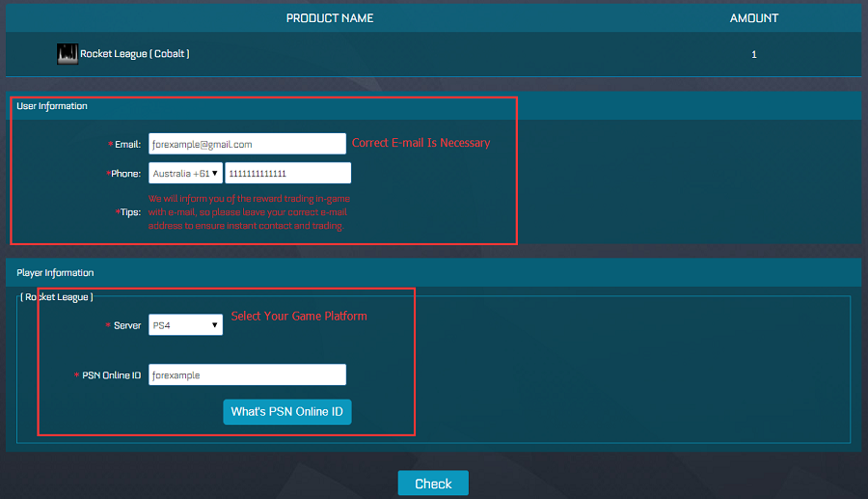Click the 'Correct E-mail Is Necessary' note
The width and height of the screenshot is (868, 499).
click(x=420, y=143)
